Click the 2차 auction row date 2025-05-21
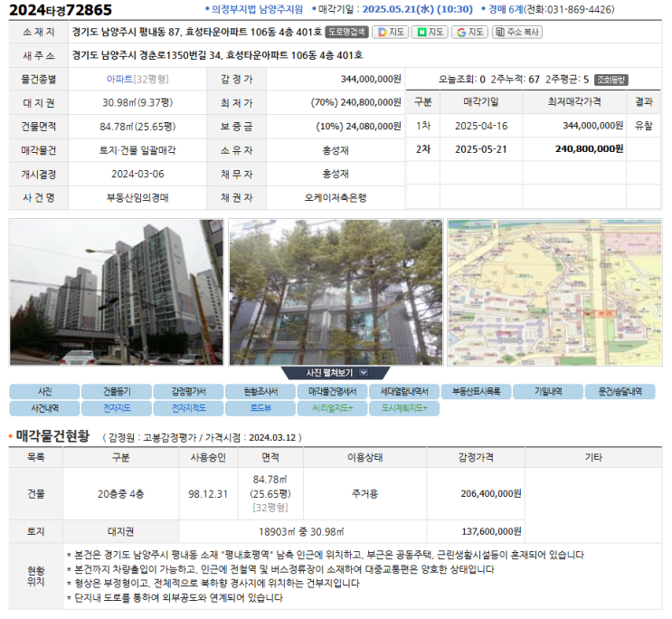672x619 pixels. coord(481,149)
